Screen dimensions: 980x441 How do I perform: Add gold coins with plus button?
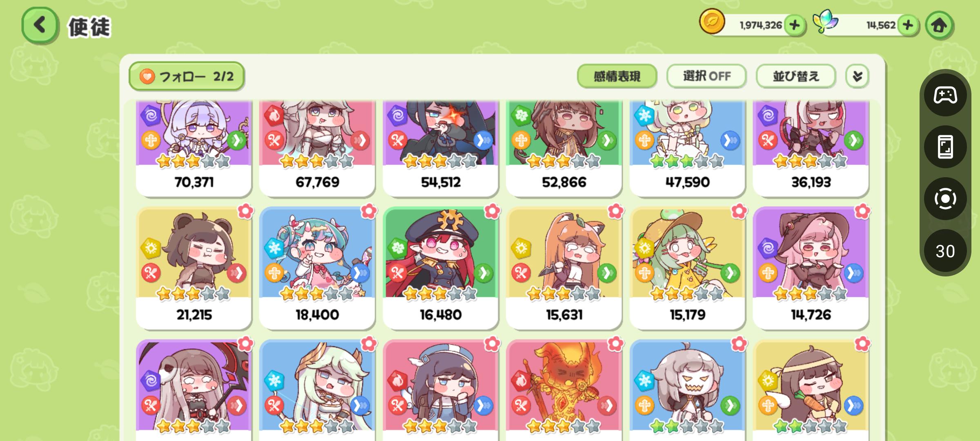tap(794, 25)
